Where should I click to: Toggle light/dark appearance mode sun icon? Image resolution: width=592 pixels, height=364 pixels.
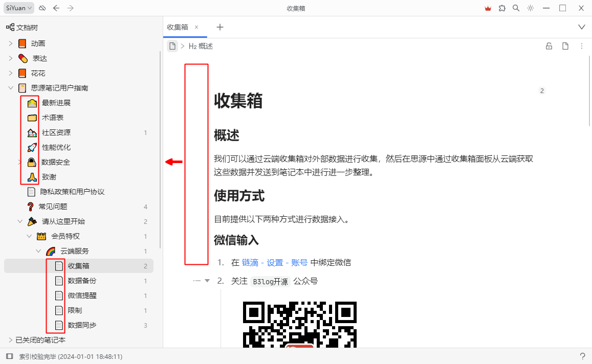tap(531, 8)
